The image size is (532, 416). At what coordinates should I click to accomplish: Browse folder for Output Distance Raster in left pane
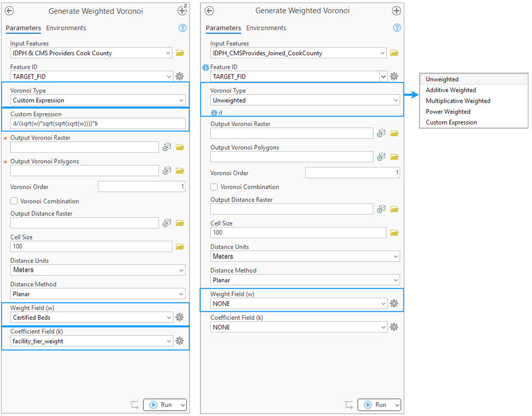(x=180, y=223)
